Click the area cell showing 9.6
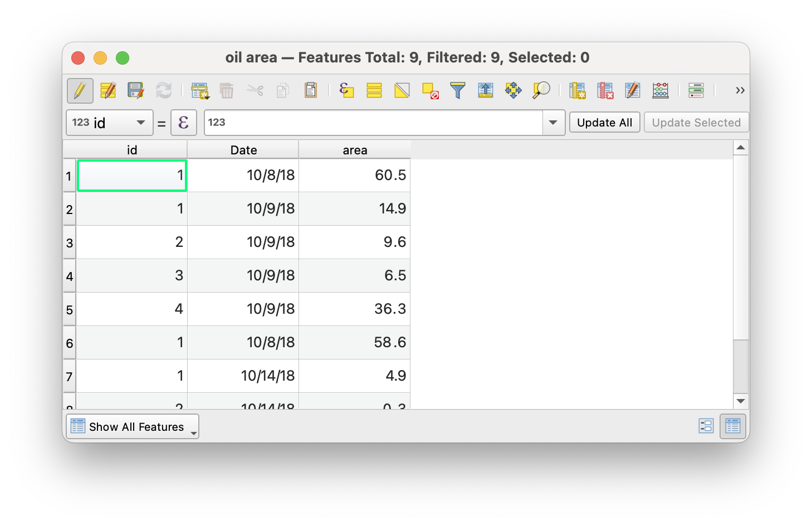Viewport: 812px width, 525px height. [x=355, y=242]
